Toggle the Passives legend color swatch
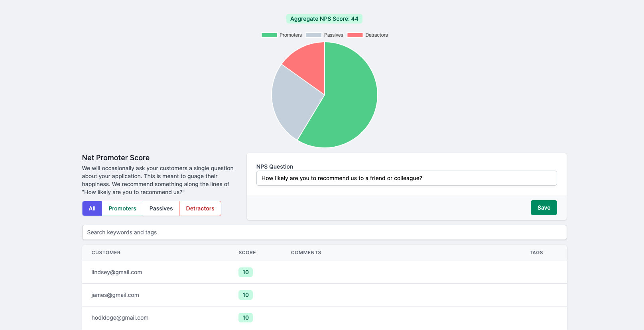Screen dimensions: 644x330 (314, 35)
